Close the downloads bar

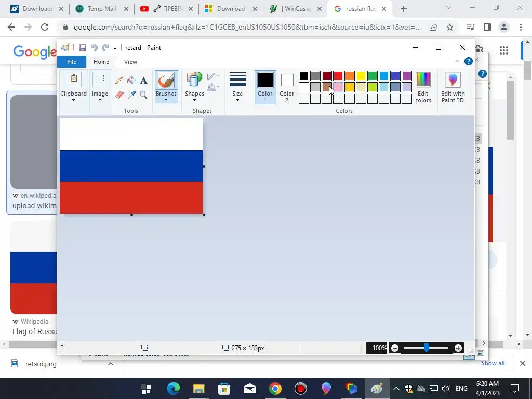tap(523, 363)
